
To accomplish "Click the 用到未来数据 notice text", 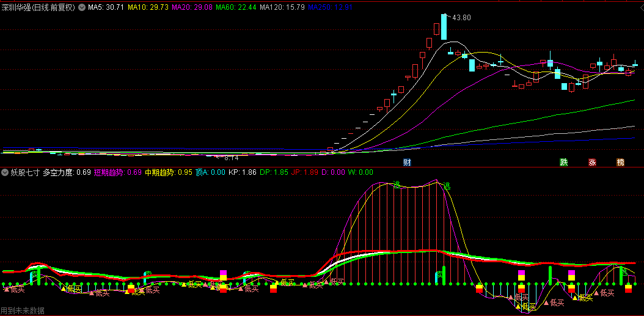I will pyautogui.click(x=23, y=310).
